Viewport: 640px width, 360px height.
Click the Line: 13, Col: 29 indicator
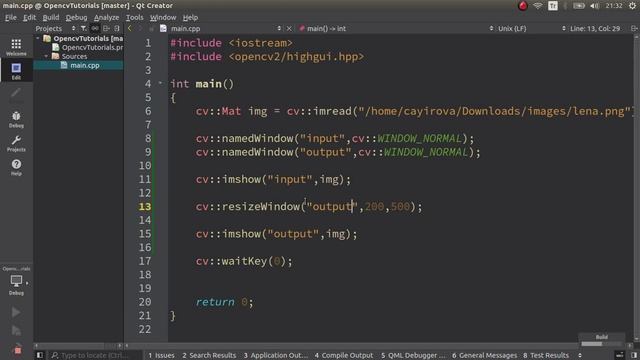tap(595, 28)
